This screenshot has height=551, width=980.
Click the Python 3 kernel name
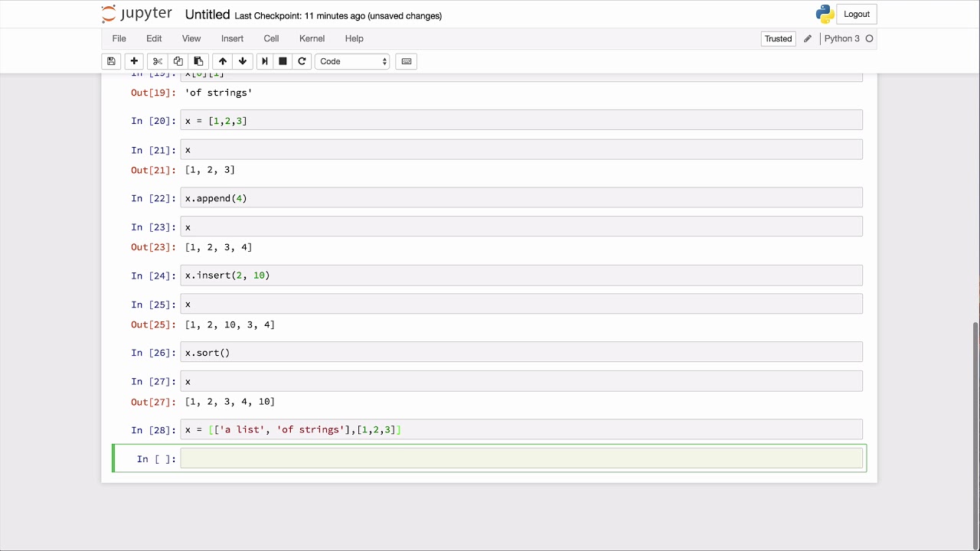click(841, 39)
